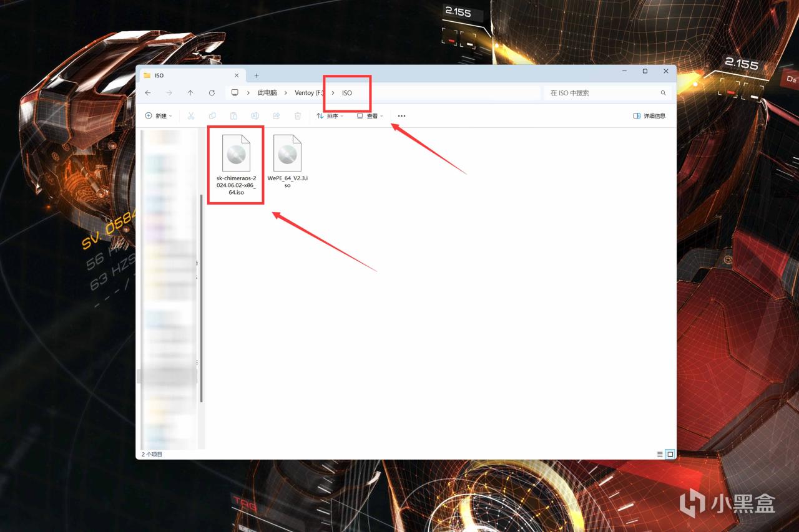
Task: Expand the chevron before ISO breadcrumb
Action: (x=333, y=93)
